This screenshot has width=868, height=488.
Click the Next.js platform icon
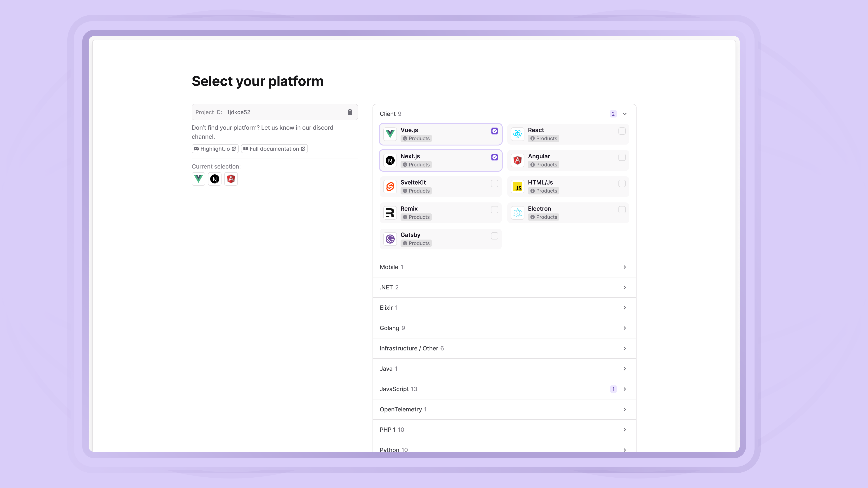click(x=390, y=160)
